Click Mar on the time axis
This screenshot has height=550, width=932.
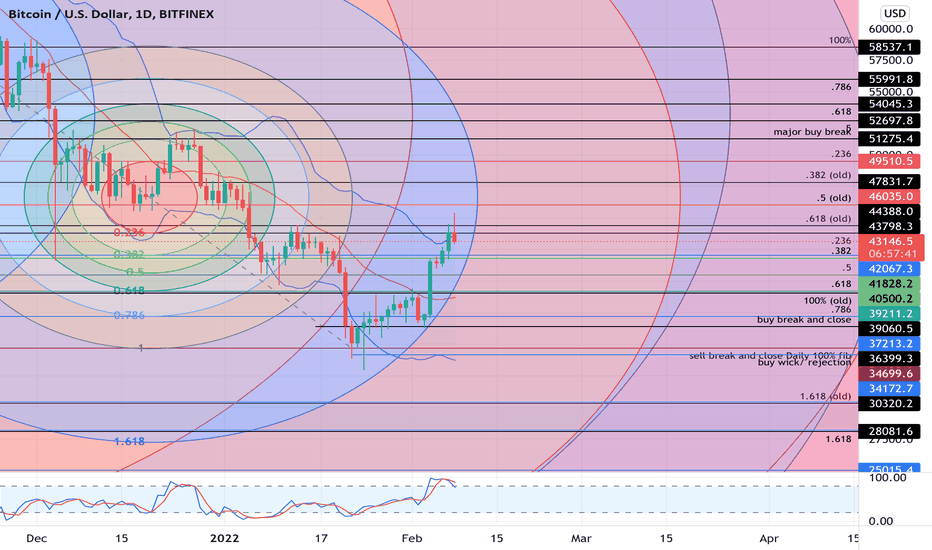coord(581,538)
